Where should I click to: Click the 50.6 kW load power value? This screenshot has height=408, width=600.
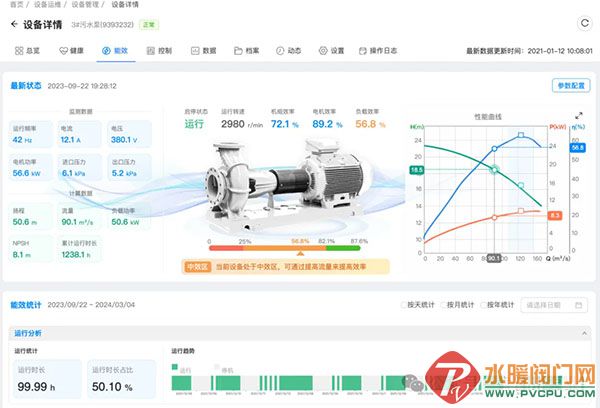125,222
